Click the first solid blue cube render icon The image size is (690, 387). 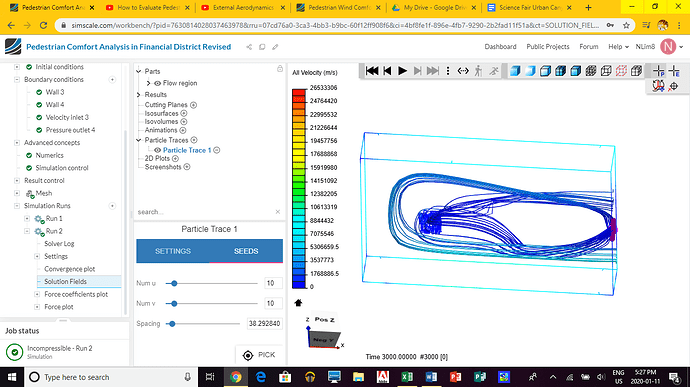click(x=515, y=71)
